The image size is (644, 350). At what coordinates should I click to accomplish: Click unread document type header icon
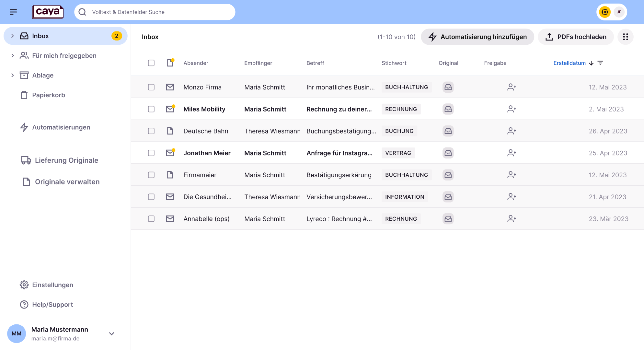(170, 63)
